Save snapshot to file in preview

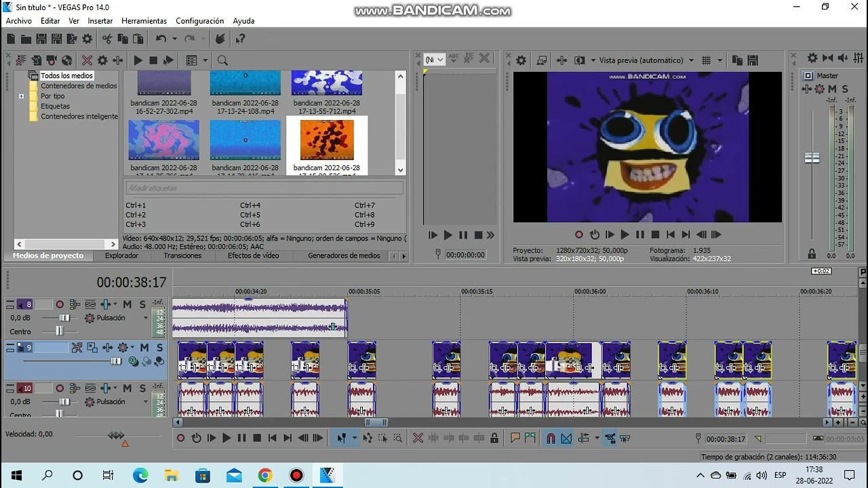pyautogui.click(x=751, y=60)
